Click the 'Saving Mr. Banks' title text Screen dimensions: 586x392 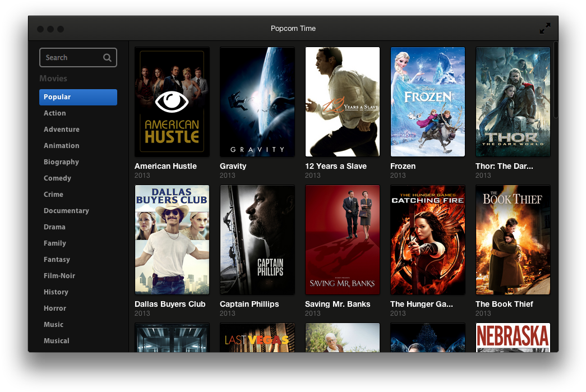tap(338, 304)
